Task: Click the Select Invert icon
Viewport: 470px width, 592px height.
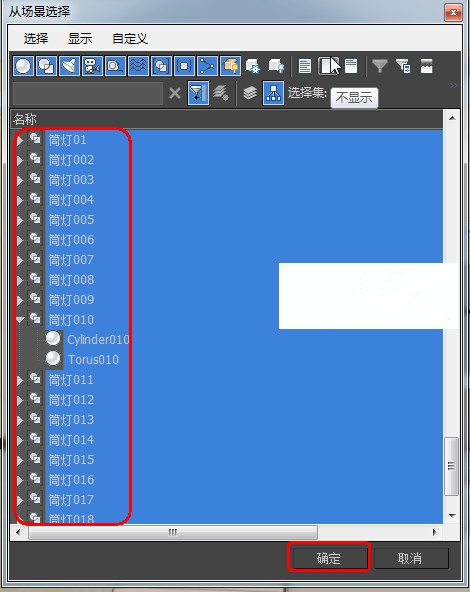Action: pyautogui.click(x=351, y=66)
